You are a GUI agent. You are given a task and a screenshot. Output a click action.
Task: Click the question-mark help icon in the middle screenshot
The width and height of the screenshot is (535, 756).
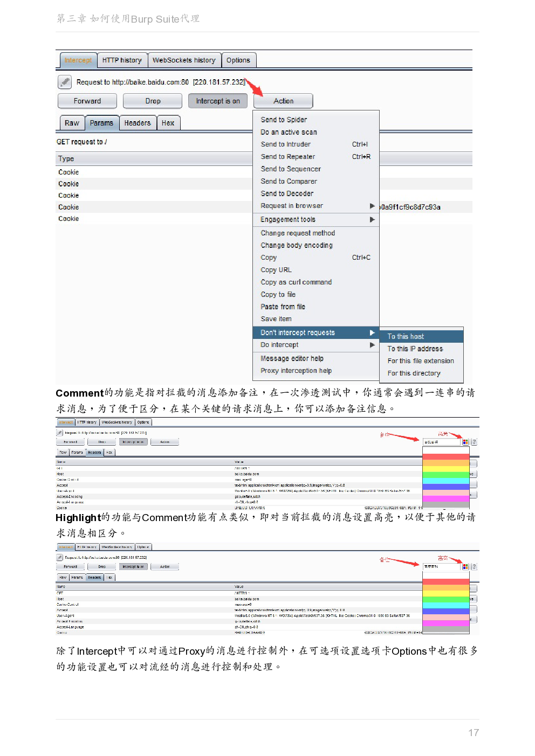coord(474,442)
